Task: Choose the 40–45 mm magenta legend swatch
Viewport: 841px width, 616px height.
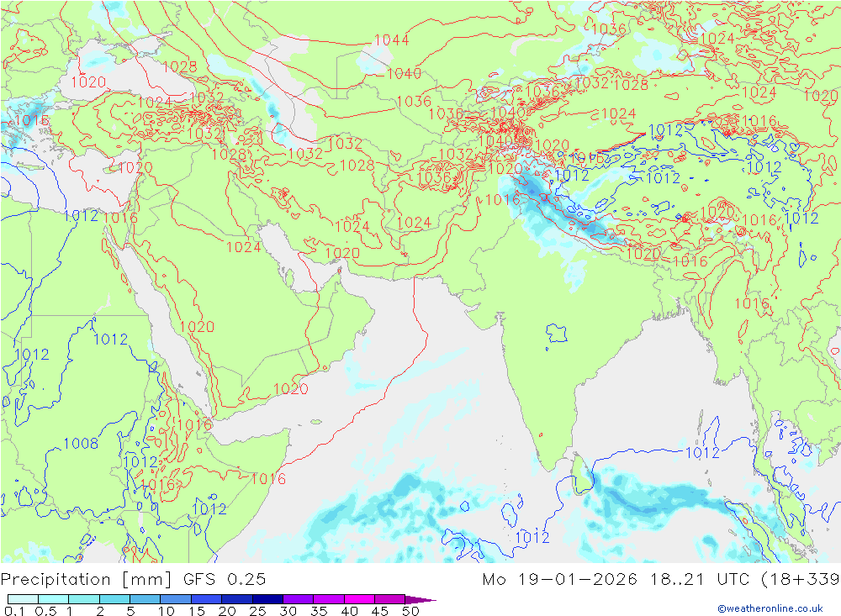Action: 359,599
